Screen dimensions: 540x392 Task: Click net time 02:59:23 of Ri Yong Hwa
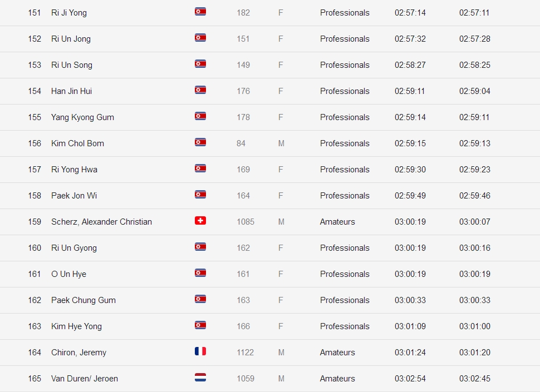point(475,170)
